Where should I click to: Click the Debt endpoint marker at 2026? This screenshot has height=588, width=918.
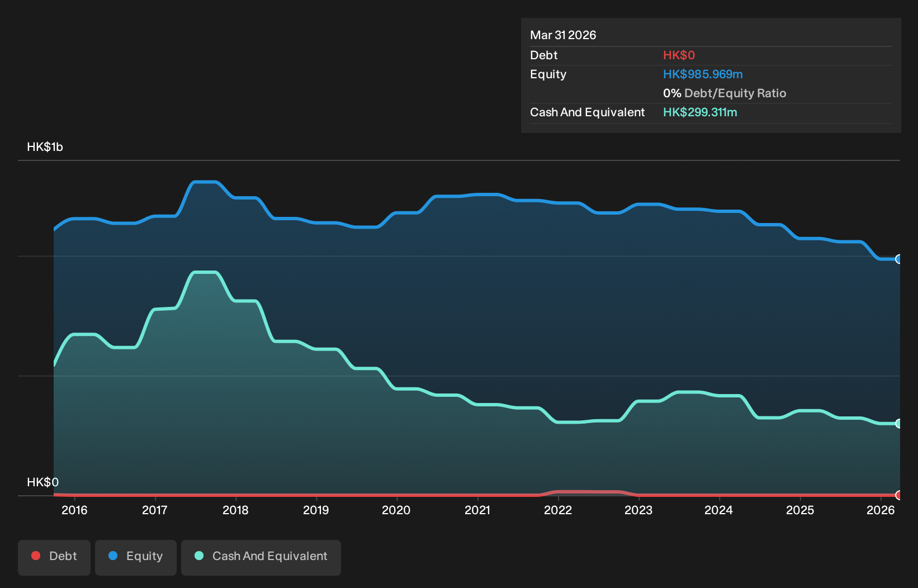899,495
